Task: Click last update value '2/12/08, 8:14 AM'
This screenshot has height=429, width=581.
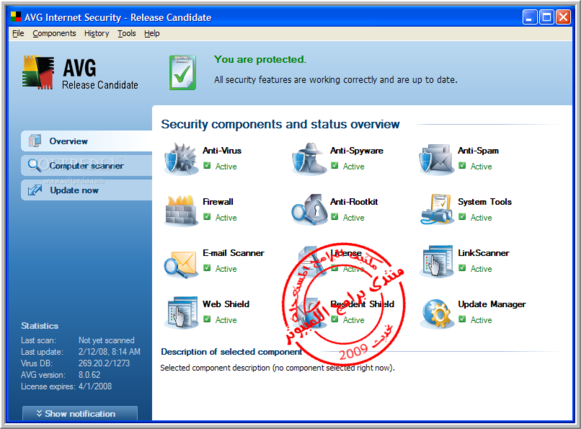Action: pos(109,352)
